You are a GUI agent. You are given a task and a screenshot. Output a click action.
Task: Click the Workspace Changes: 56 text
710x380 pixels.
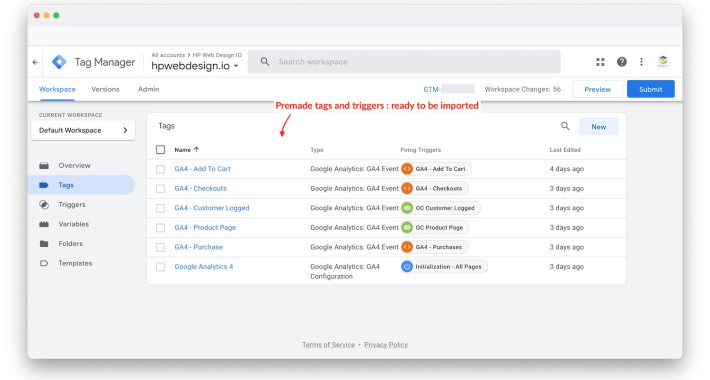523,89
